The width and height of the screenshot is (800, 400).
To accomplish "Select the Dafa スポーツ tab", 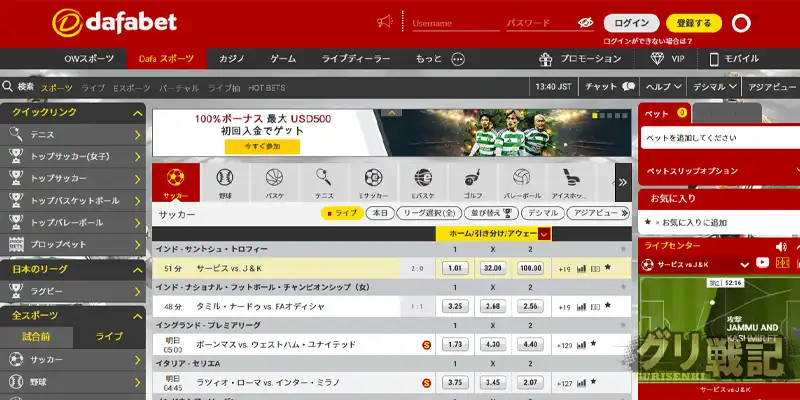I will (166, 59).
